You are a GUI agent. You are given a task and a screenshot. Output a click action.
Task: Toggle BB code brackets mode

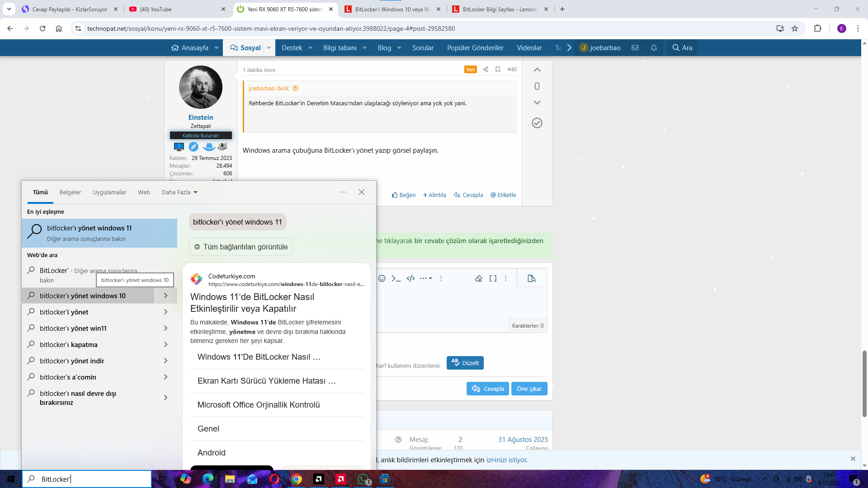(493, 278)
